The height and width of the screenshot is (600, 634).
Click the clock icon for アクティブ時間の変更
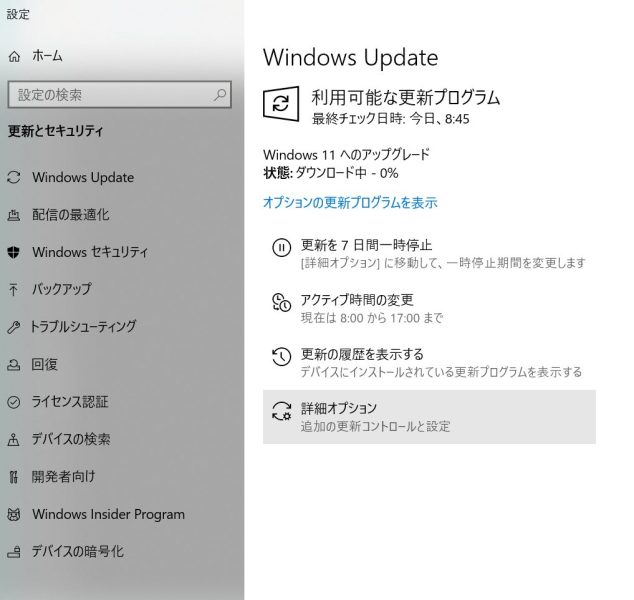(281, 301)
